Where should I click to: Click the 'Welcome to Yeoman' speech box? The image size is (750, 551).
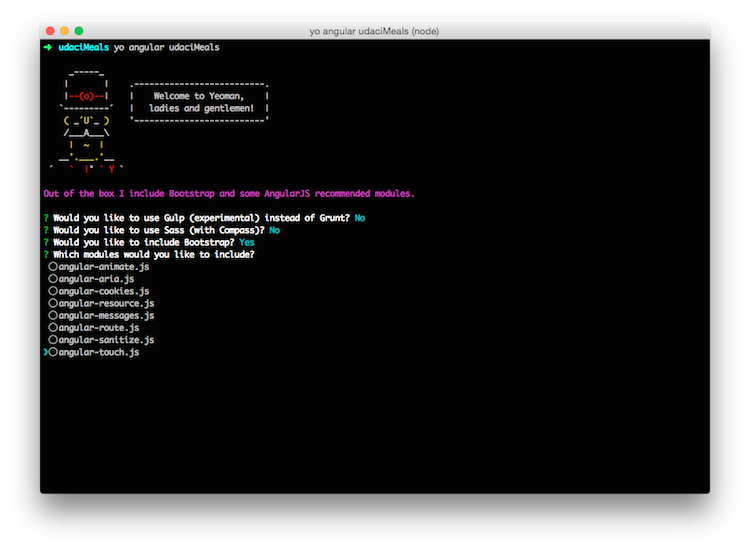click(x=200, y=102)
